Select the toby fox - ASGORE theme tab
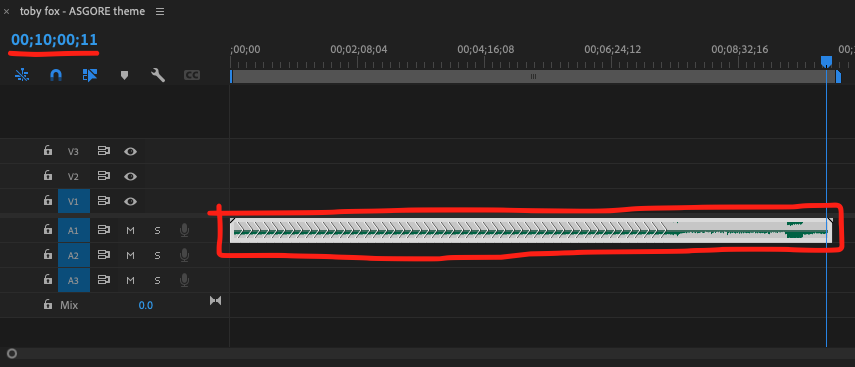This screenshot has width=855, height=367. click(82, 11)
